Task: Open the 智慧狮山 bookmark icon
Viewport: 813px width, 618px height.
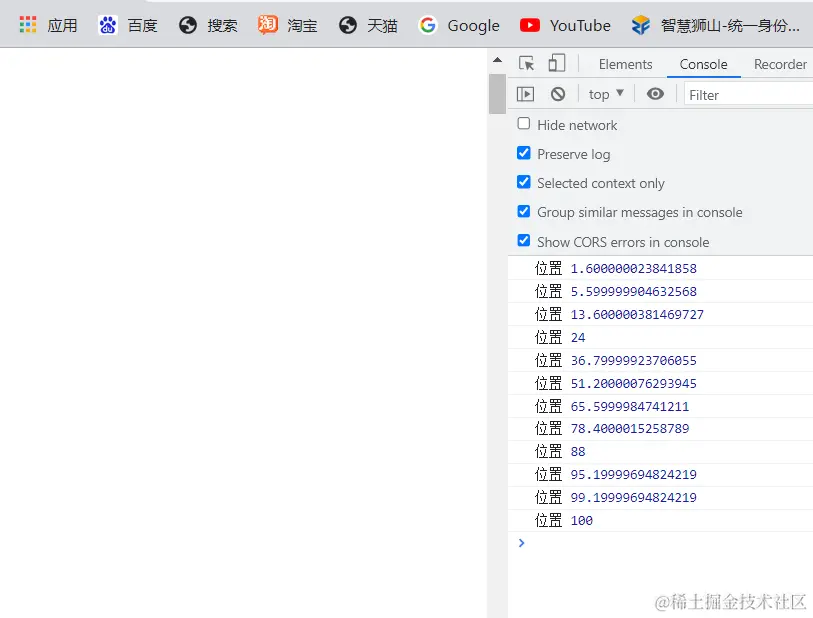Action: tap(641, 25)
